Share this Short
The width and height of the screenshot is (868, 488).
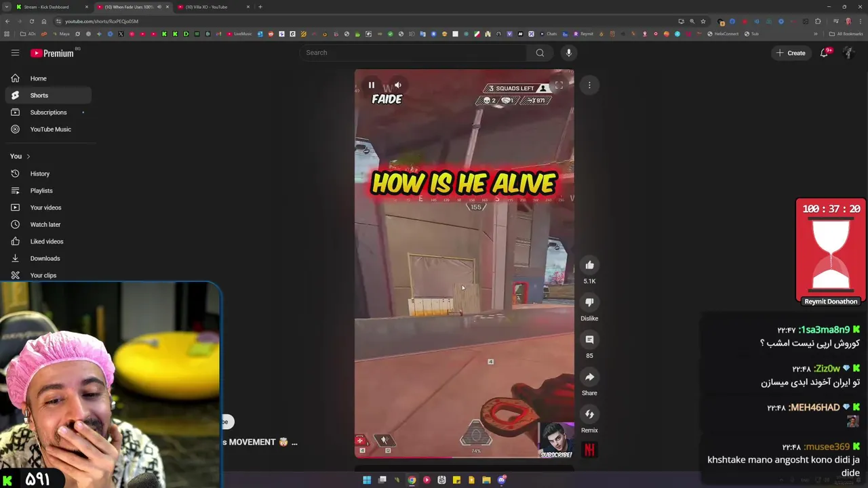pos(589,377)
